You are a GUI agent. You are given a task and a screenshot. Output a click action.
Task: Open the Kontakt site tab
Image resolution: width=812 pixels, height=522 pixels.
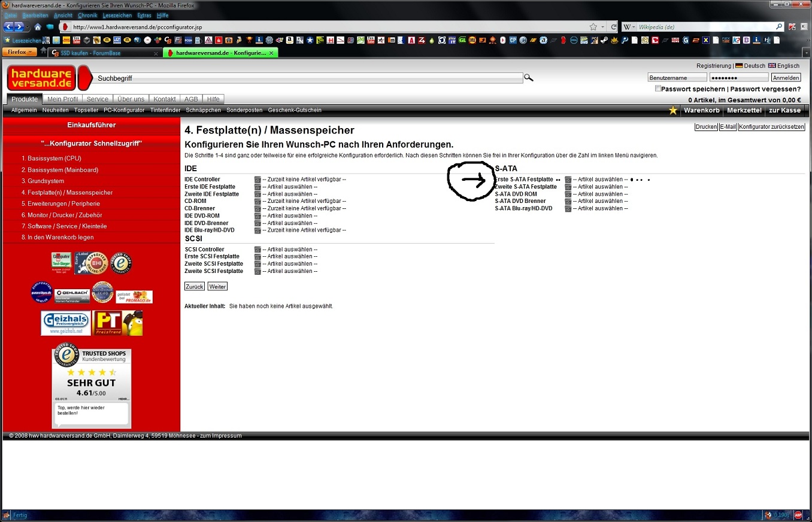point(165,99)
